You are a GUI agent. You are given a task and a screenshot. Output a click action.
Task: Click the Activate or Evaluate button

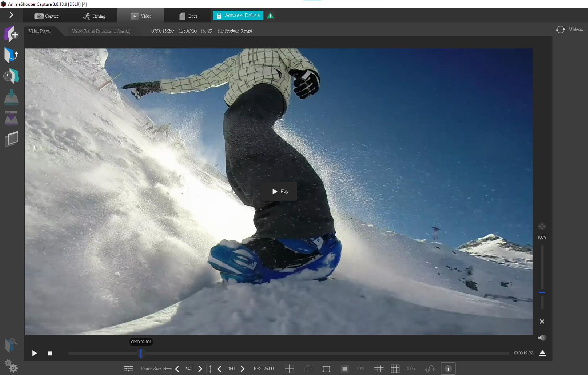click(x=237, y=16)
